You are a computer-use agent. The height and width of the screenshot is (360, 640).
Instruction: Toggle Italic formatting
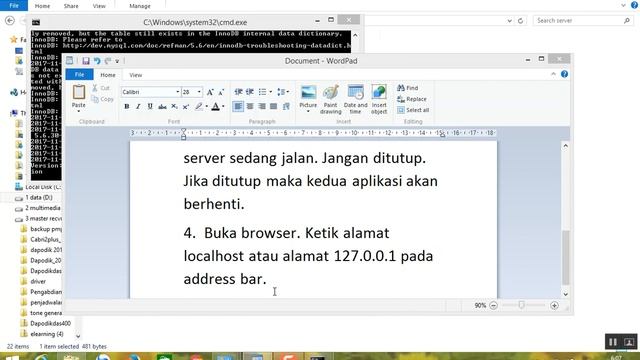tap(138, 107)
